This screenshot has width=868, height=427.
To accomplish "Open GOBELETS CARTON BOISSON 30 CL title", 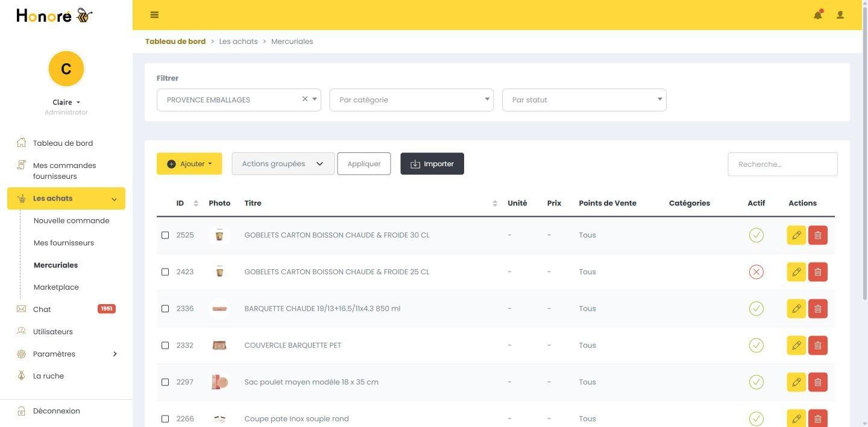I will (x=337, y=235).
